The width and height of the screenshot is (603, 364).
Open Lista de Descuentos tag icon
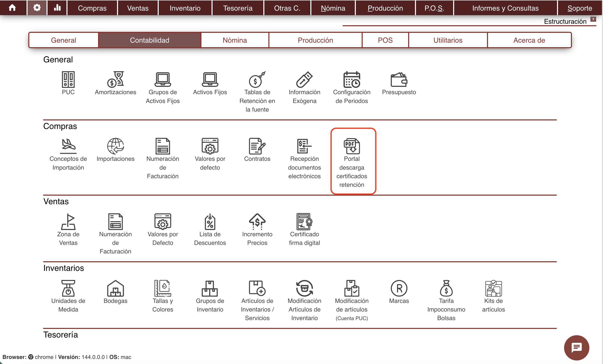(210, 222)
